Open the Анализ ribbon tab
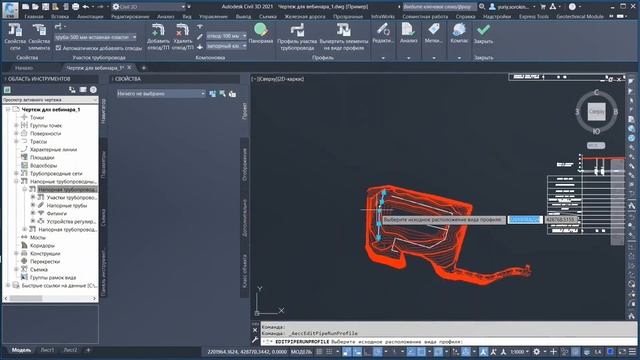The height and width of the screenshot is (360, 640). (165, 17)
